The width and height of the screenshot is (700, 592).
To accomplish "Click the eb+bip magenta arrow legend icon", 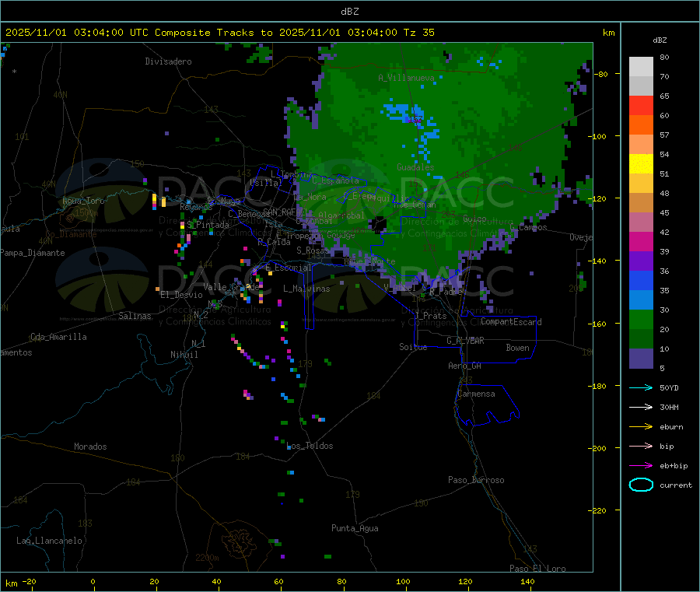I will [x=641, y=466].
